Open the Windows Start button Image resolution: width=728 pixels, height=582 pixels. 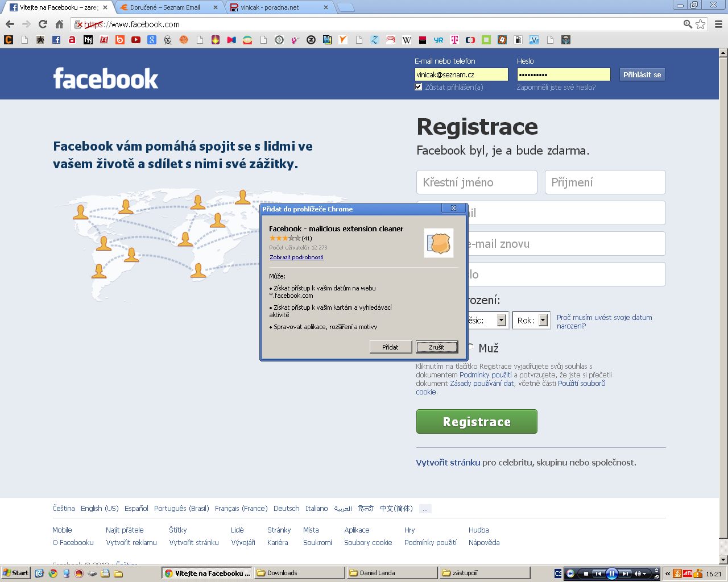point(15,573)
